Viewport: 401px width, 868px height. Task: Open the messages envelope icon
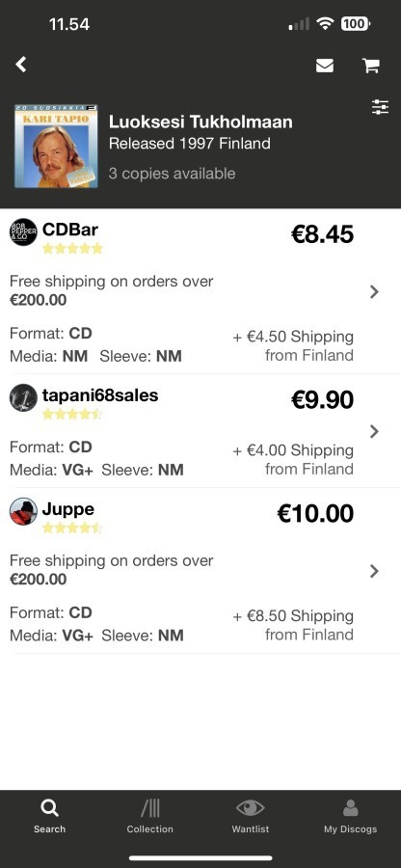tap(325, 66)
